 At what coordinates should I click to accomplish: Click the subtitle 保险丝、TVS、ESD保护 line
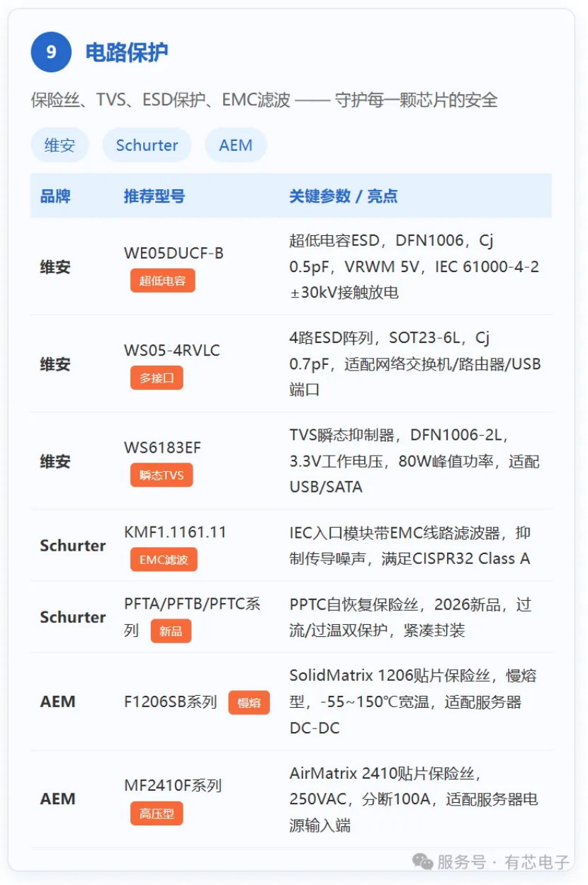[x=264, y=100]
